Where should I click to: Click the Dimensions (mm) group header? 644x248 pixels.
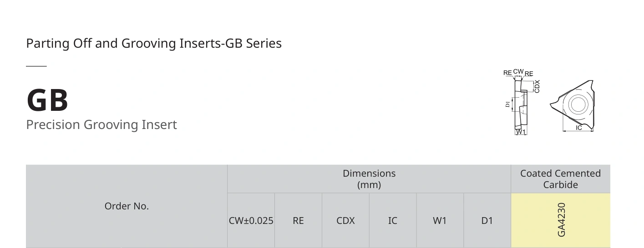tap(369, 179)
